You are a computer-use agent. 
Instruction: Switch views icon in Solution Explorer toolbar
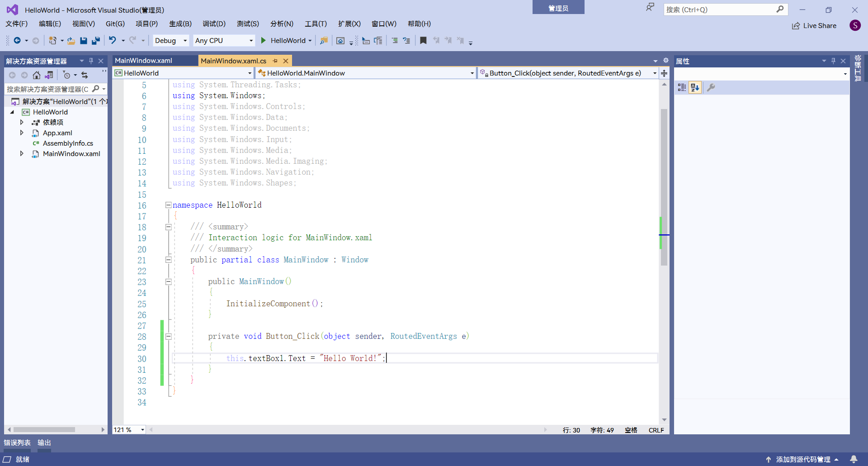point(49,75)
